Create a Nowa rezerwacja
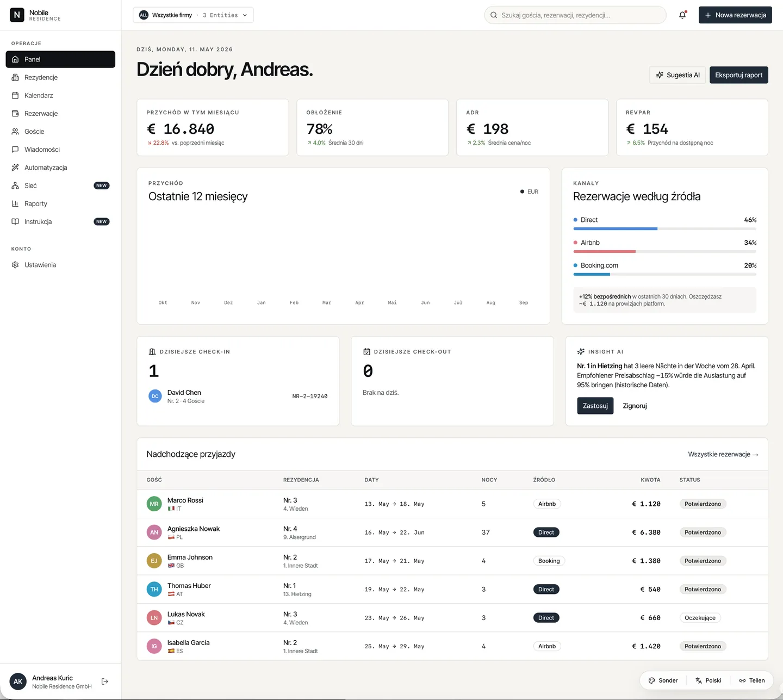This screenshot has height=700, width=783. click(x=735, y=15)
